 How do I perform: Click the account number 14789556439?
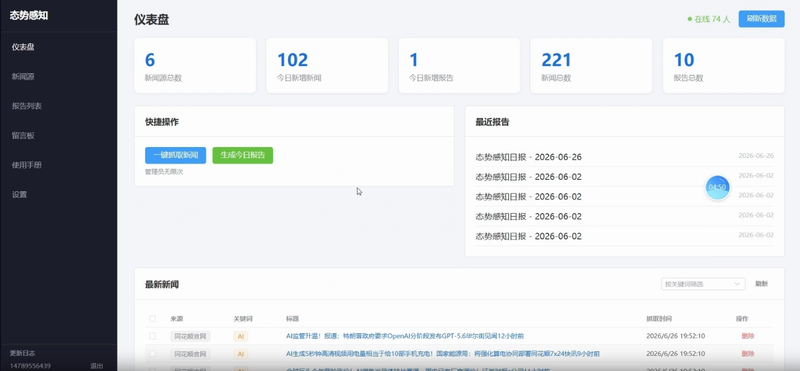(x=30, y=366)
